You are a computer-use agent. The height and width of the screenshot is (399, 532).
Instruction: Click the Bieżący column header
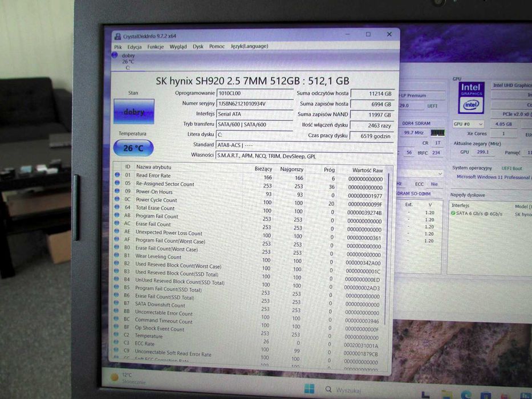click(263, 169)
